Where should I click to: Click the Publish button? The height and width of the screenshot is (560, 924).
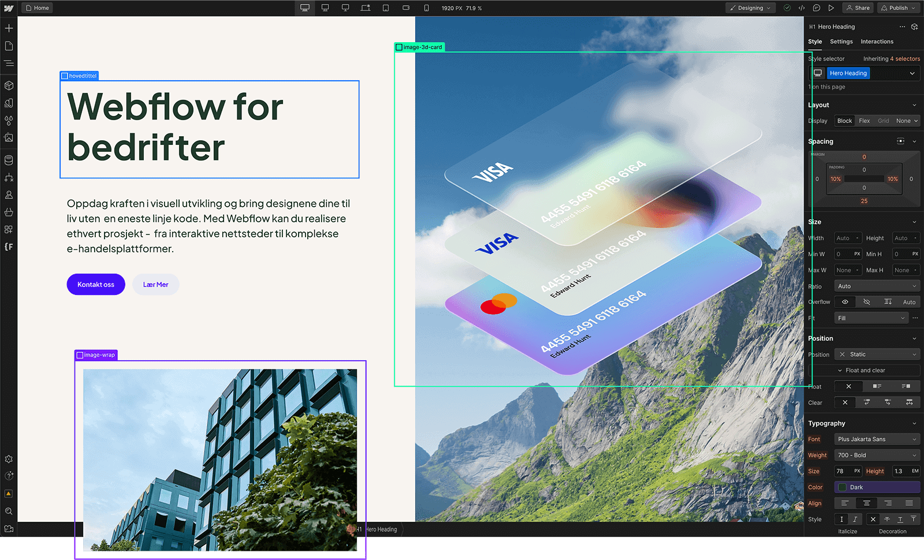pos(898,8)
